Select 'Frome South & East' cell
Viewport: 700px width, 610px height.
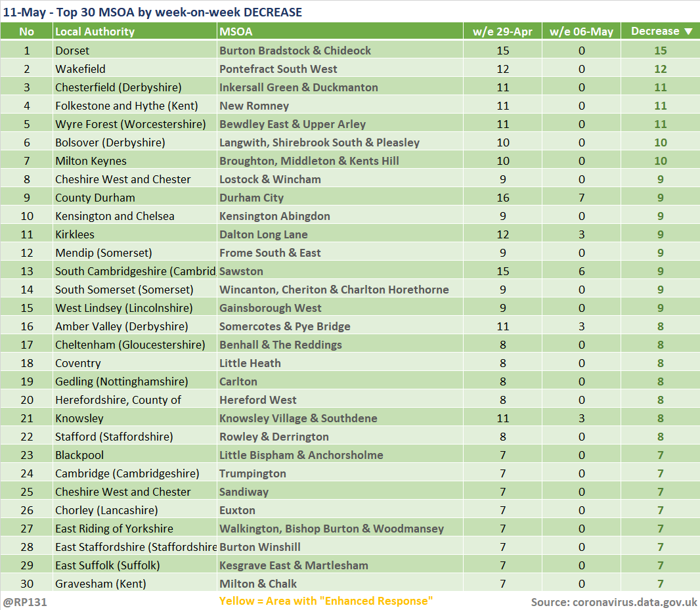[339, 253]
